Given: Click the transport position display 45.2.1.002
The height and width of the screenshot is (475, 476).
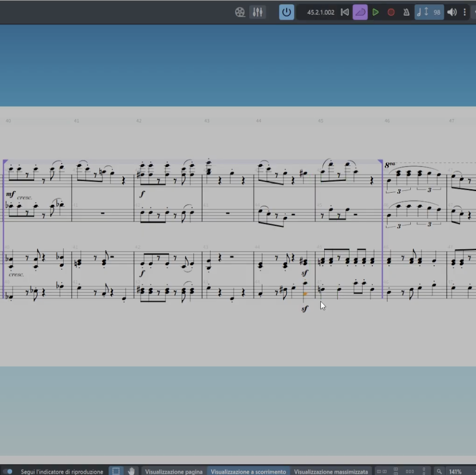Looking at the screenshot, I should (x=320, y=12).
